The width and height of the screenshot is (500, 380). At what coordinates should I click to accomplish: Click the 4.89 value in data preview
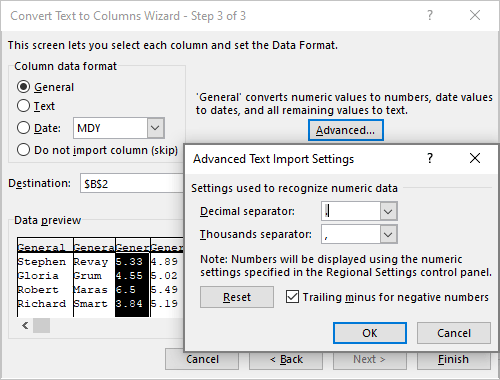point(164,262)
